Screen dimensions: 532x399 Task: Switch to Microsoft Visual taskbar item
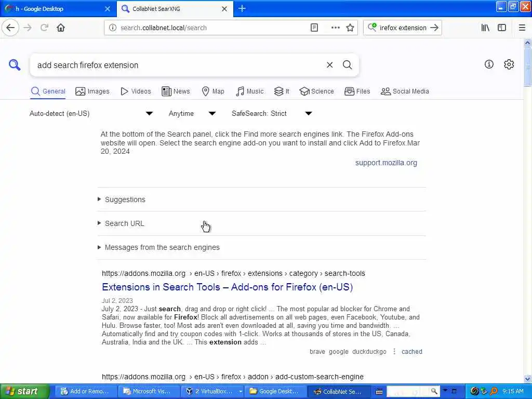(148, 391)
